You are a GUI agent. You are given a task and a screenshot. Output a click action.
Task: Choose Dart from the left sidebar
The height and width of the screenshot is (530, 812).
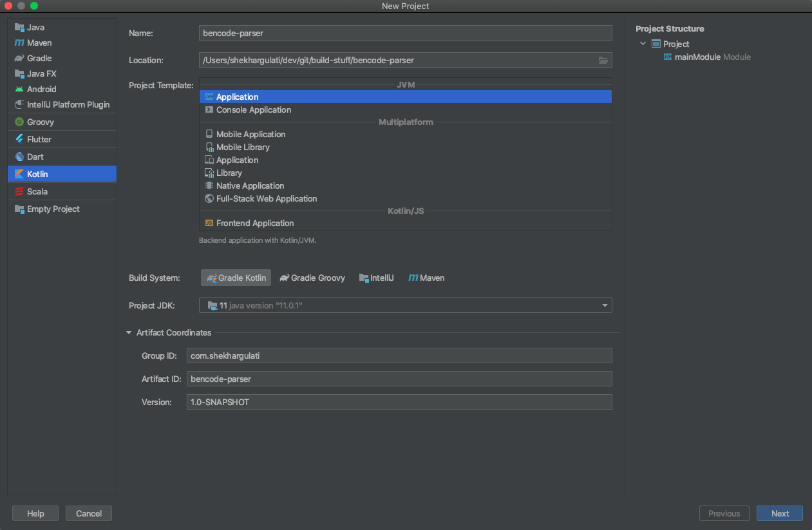tap(35, 156)
